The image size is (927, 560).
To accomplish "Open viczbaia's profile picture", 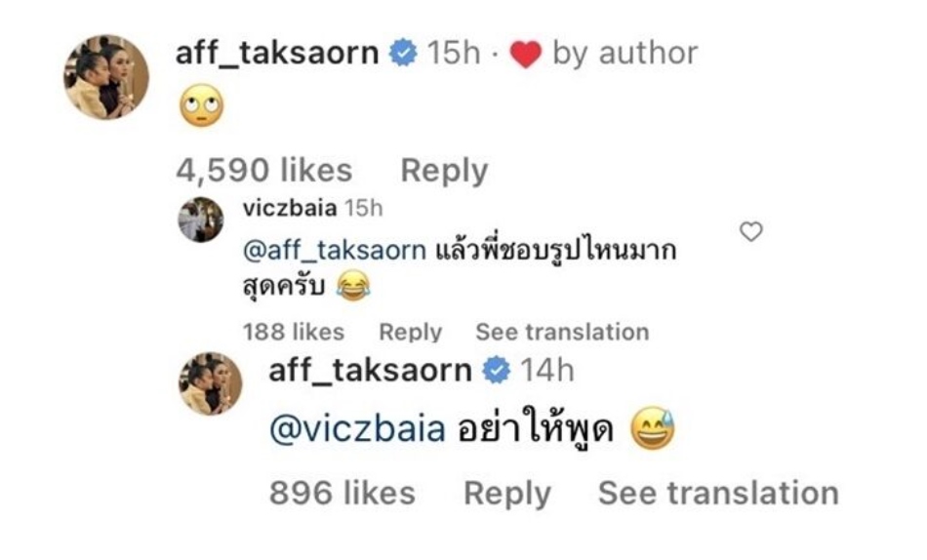I will [x=201, y=220].
